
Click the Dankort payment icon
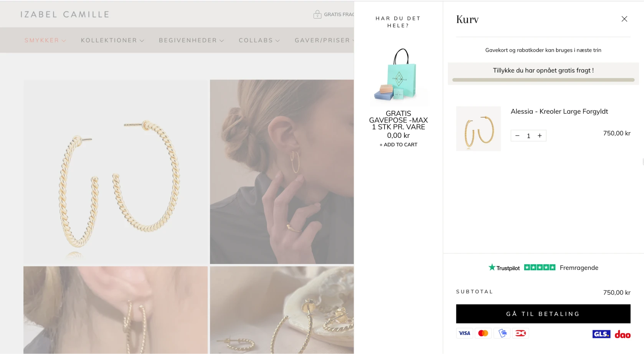click(x=520, y=333)
